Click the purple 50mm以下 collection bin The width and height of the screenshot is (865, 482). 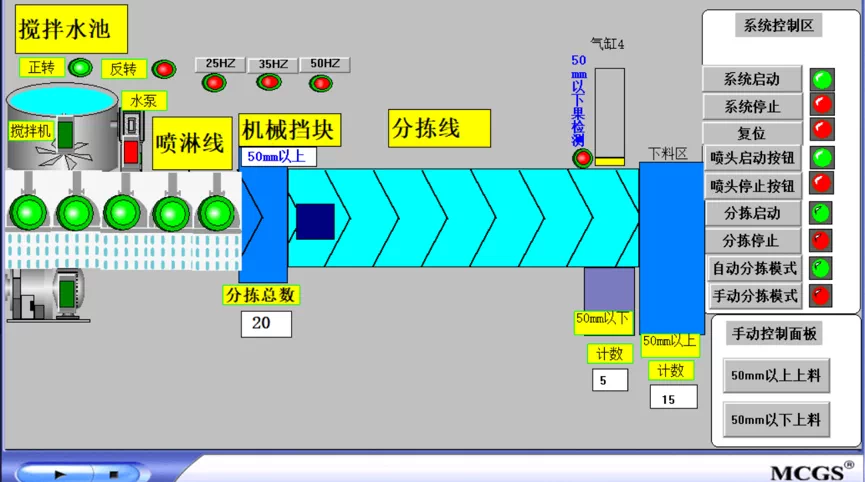[609, 288]
